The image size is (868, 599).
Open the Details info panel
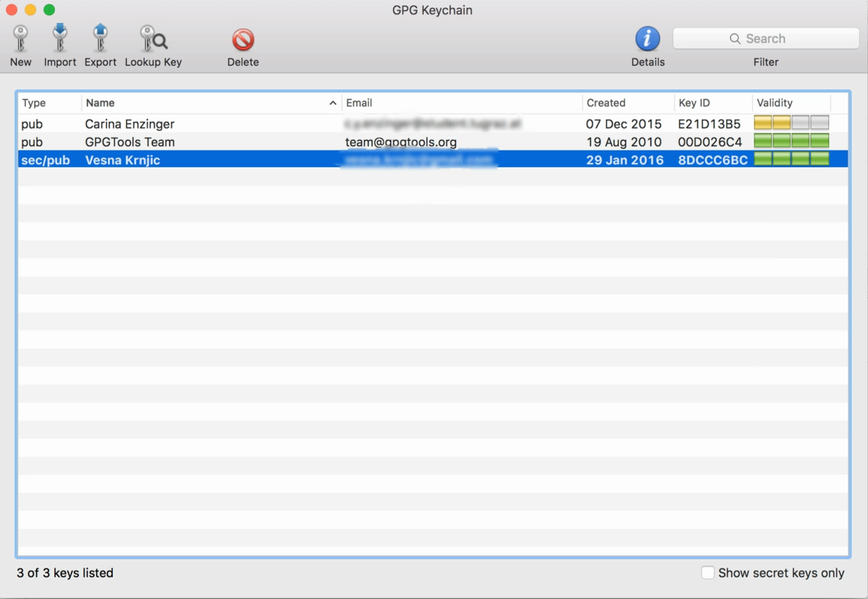point(647,39)
